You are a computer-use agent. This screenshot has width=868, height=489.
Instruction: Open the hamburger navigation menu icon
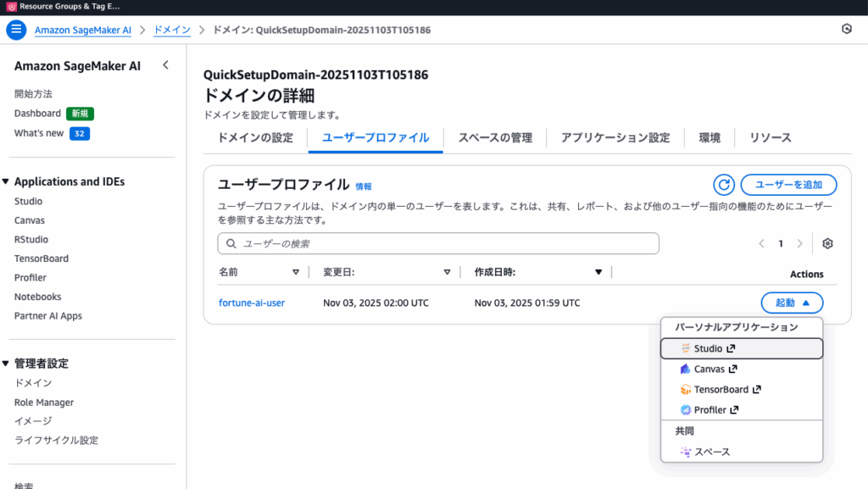click(x=16, y=29)
